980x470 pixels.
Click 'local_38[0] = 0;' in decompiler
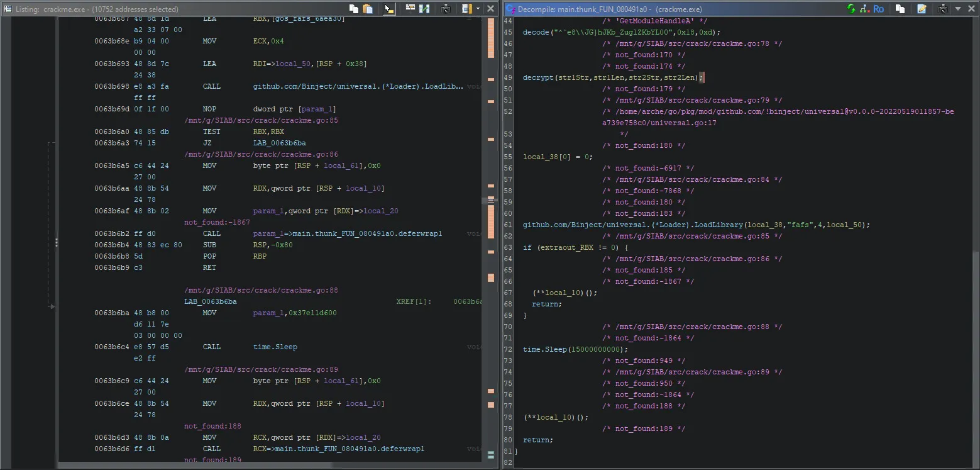tap(558, 157)
